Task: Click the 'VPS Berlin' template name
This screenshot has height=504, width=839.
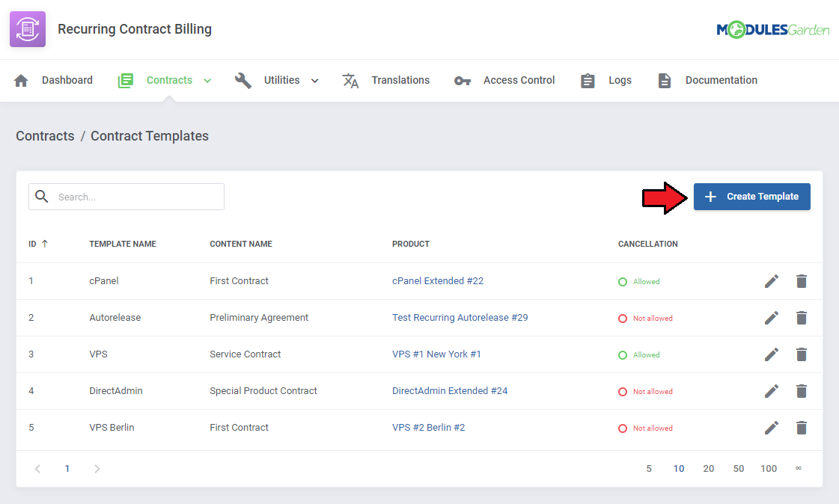Action: pos(112,427)
